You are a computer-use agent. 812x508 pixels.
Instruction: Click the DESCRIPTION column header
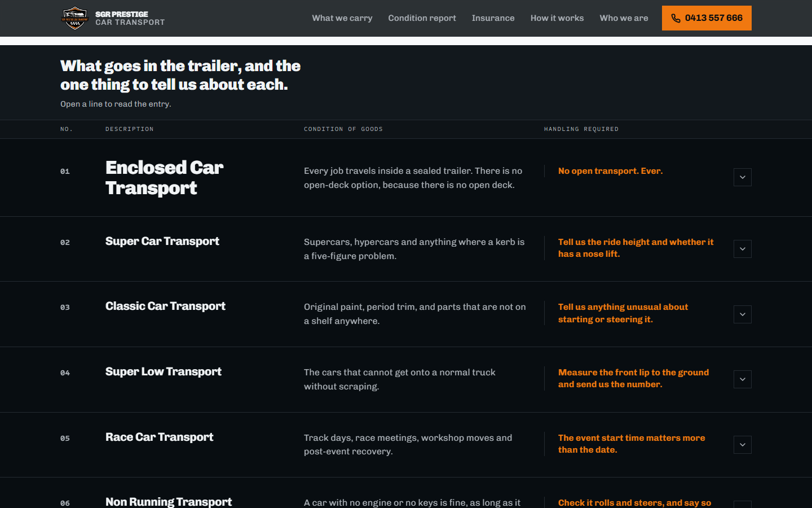pos(129,129)
